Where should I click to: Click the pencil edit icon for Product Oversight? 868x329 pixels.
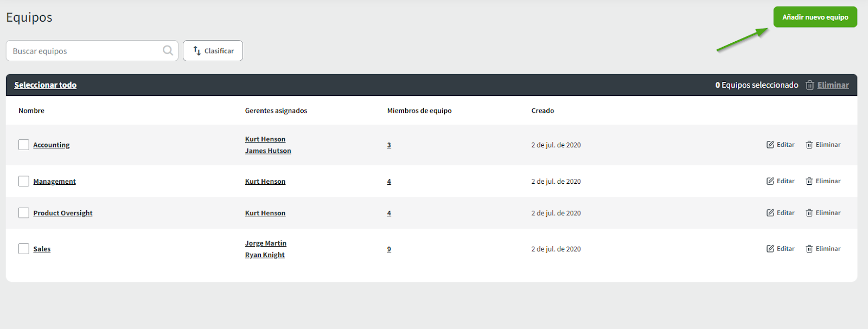coord(770,213)
